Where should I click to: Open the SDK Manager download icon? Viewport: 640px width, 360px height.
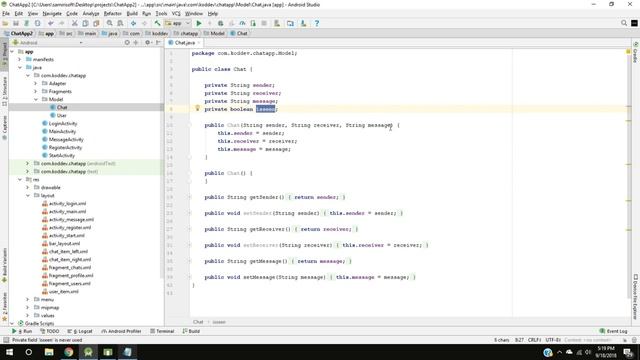(x=303, y=23)
